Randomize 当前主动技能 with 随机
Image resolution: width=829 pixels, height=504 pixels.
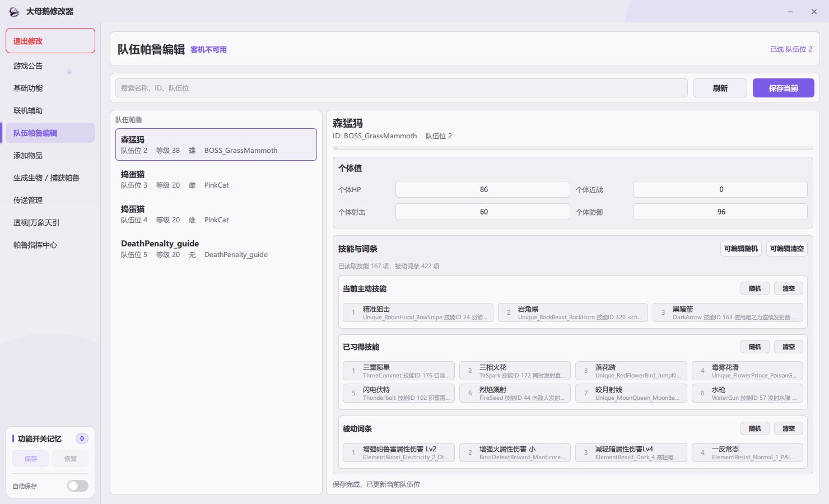[755, 288]
